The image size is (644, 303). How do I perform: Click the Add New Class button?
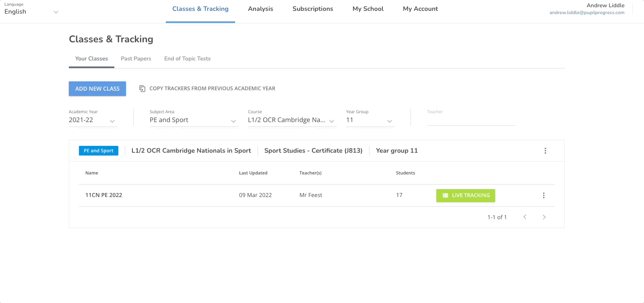tap(97, 89)
